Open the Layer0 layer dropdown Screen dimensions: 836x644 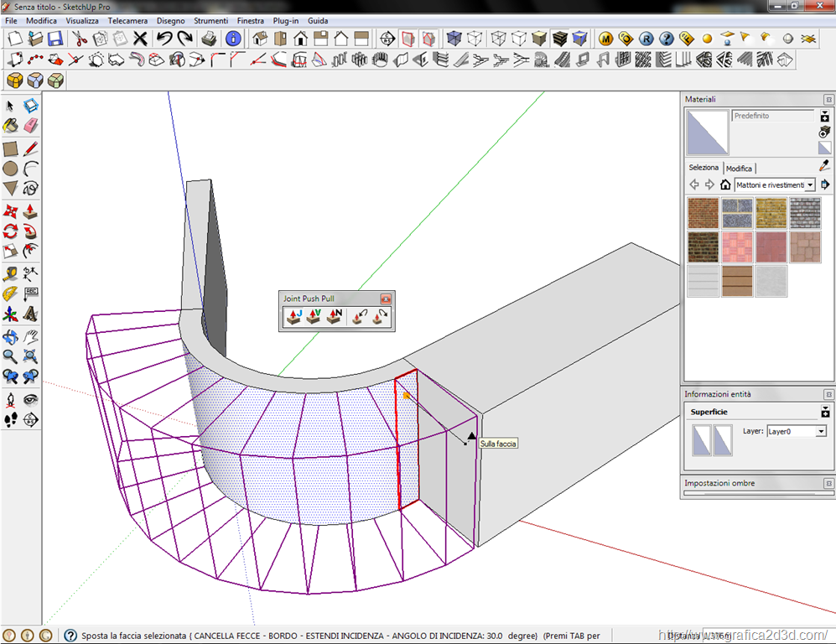(x=821, y=431)
